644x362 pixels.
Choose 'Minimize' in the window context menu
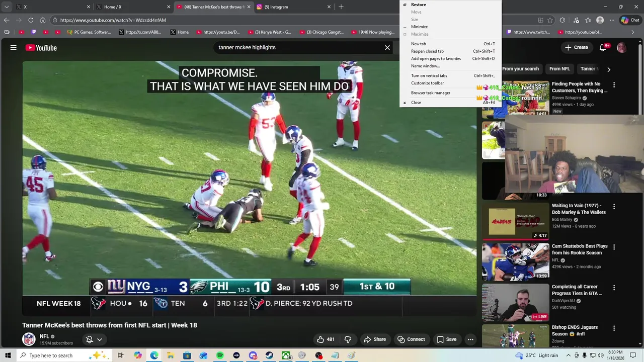point(450,27)
